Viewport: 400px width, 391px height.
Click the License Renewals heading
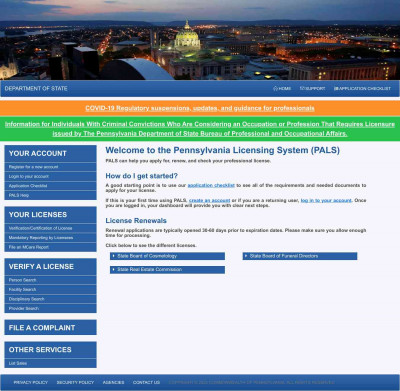click(x=136, y=221)
